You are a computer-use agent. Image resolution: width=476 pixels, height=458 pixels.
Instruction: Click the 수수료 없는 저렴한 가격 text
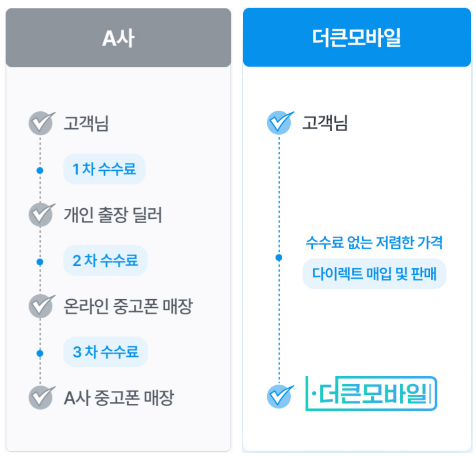(x=374, y=243)
